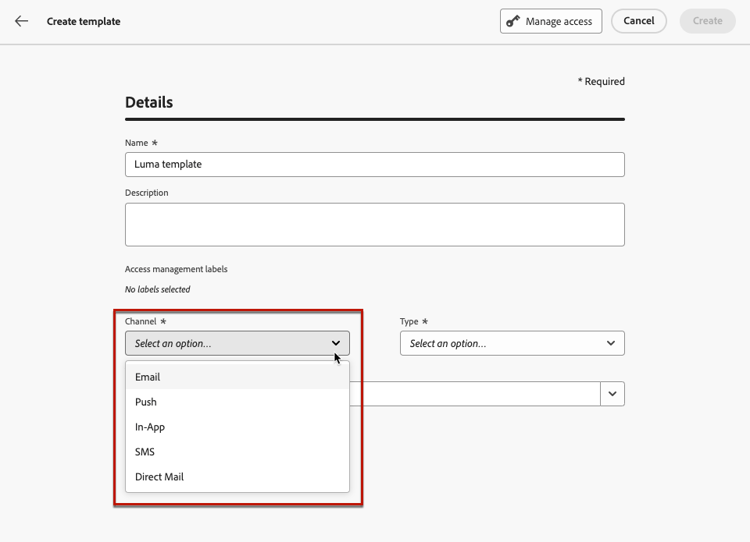Viewport: 750px width, 542px height.
Task: Click the Channel dropdown chevron arrow
Action: point(336,343)
